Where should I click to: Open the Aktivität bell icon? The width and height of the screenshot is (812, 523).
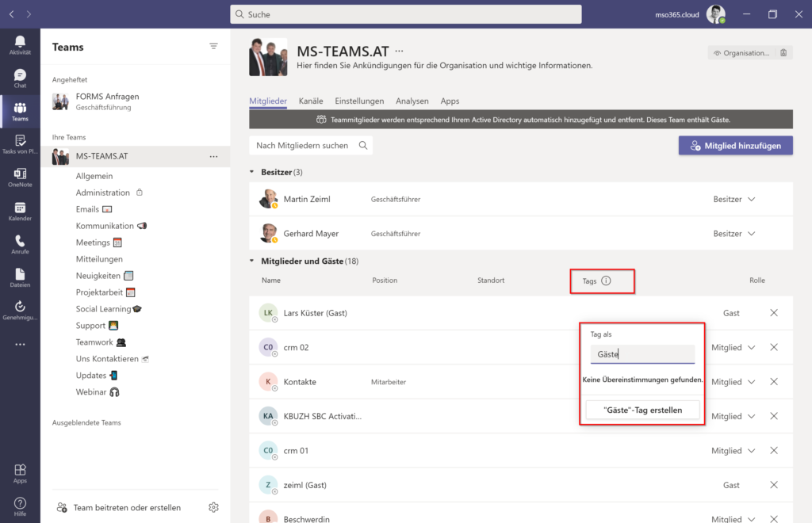20,45
